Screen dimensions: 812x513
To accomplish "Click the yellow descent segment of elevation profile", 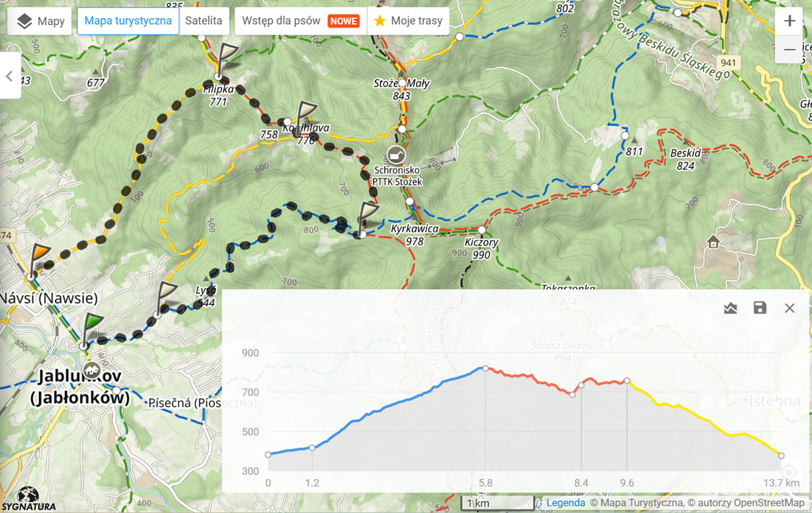I will pyautogui.click(x=704, y=419).
